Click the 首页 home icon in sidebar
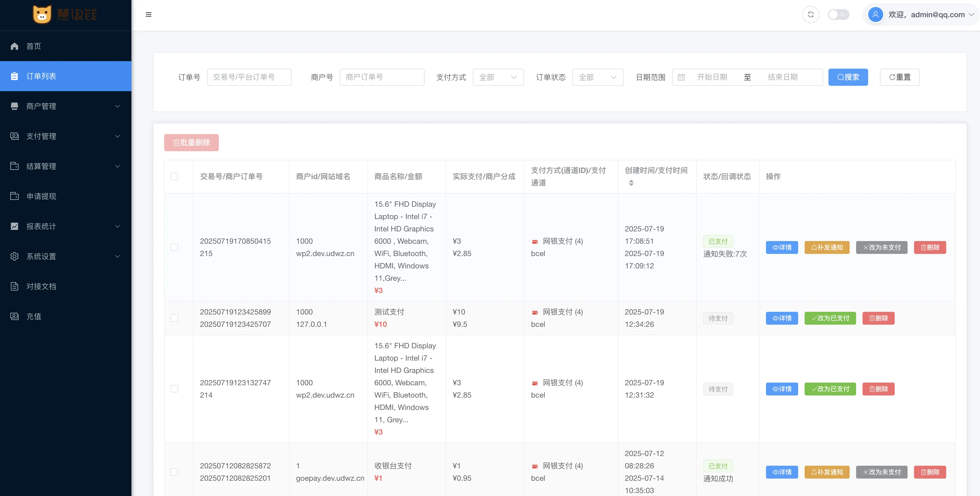This screenshot has height=496, width=980. 14,46
